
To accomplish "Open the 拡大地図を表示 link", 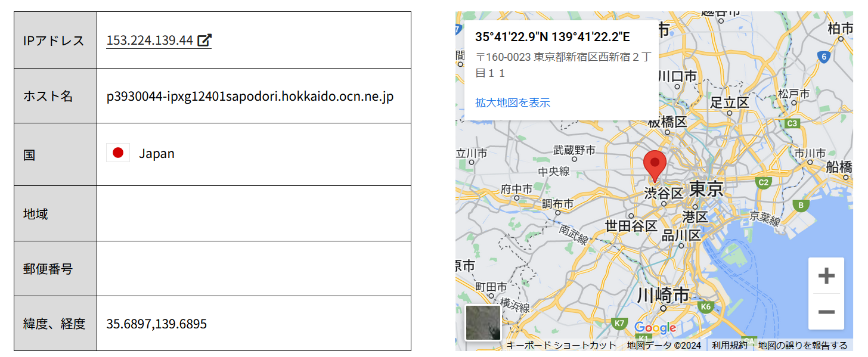I will pos(513,103).
